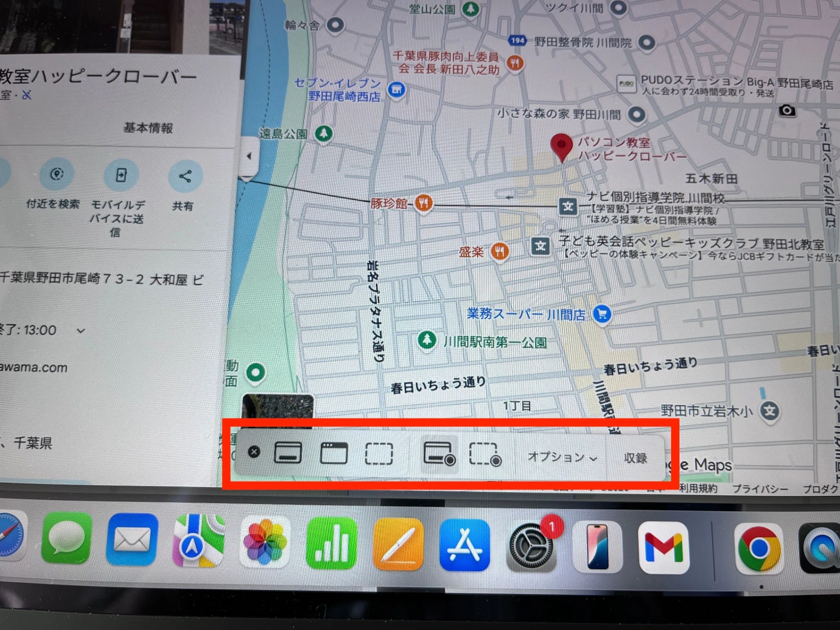Select capture selected window mode

(334, 453)
